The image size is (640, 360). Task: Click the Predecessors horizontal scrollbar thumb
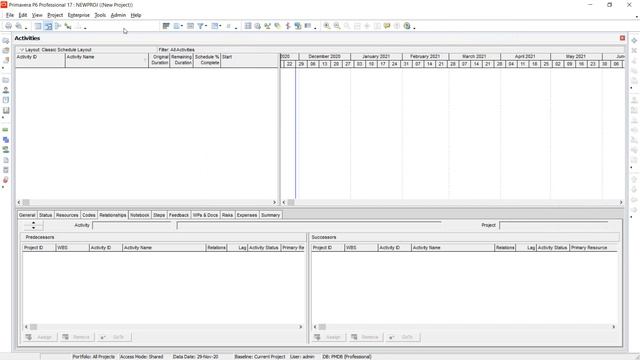[34, 327]
